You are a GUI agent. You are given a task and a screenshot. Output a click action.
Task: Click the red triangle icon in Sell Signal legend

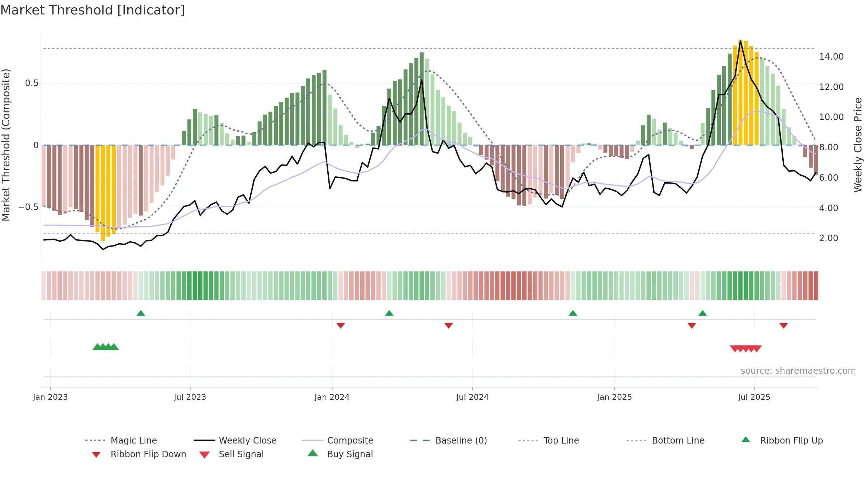tap(204, 455)
